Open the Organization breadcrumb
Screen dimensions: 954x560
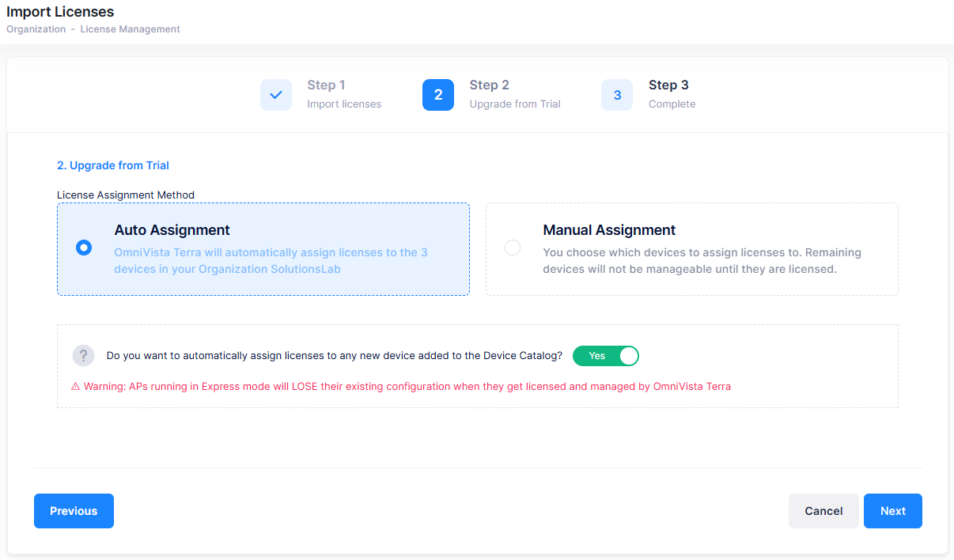pos(36,29)
